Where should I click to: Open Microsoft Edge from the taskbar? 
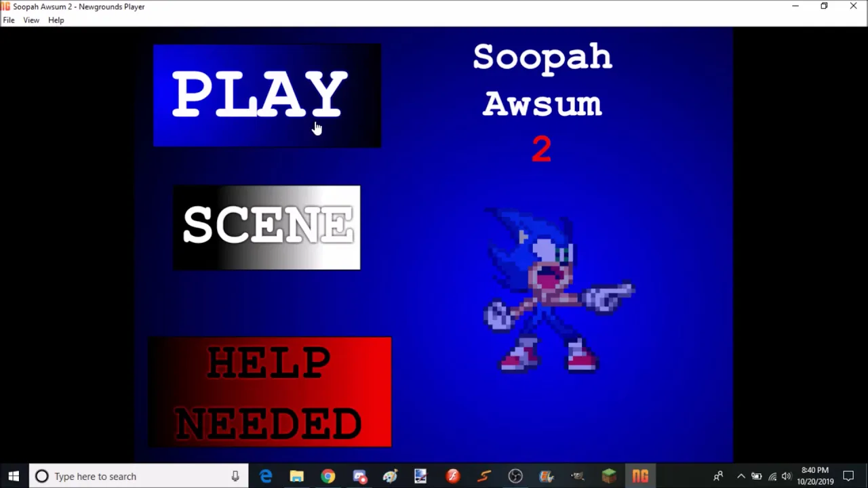266,476
